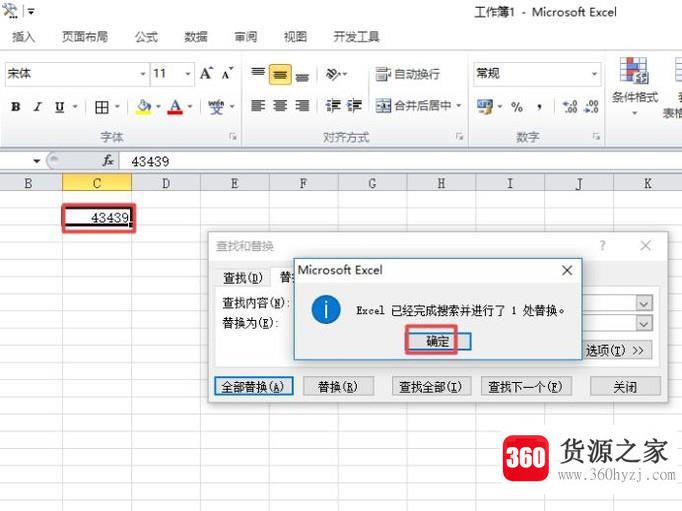Select cell containing 43439
This screenshot has width=682, height=511.
(98, 217)
